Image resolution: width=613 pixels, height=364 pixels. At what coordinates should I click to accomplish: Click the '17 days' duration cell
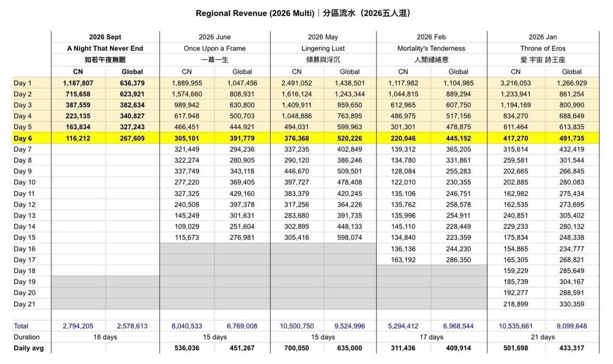(x=431, y=337)
